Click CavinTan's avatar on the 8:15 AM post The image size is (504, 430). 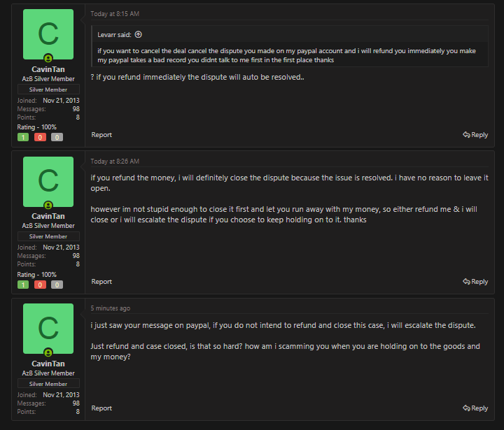(x=48, y=34)
